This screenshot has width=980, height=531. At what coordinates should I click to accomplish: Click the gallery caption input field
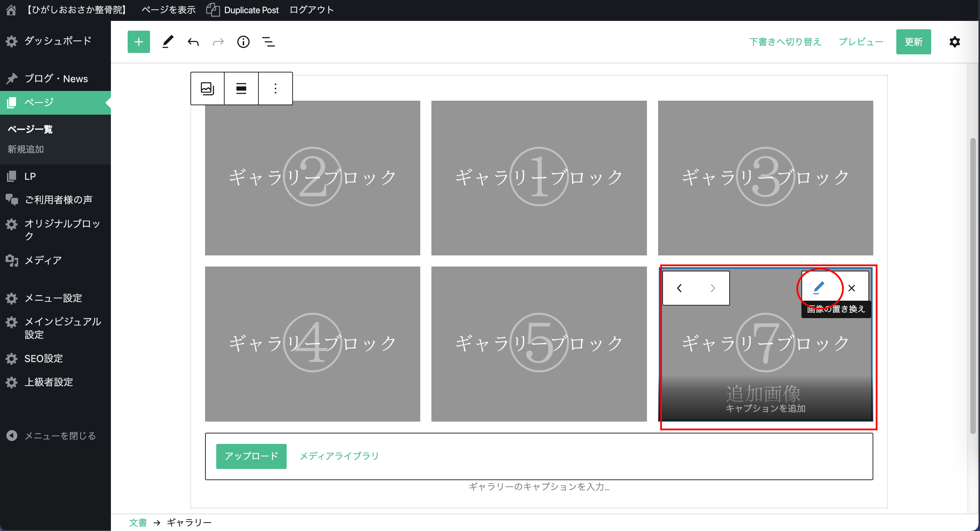coord(539,487)
